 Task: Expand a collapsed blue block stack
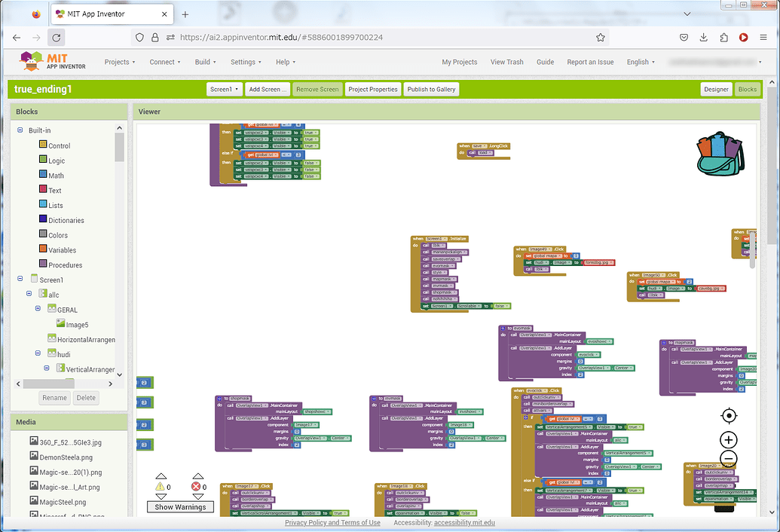click(x=145, y=382)
